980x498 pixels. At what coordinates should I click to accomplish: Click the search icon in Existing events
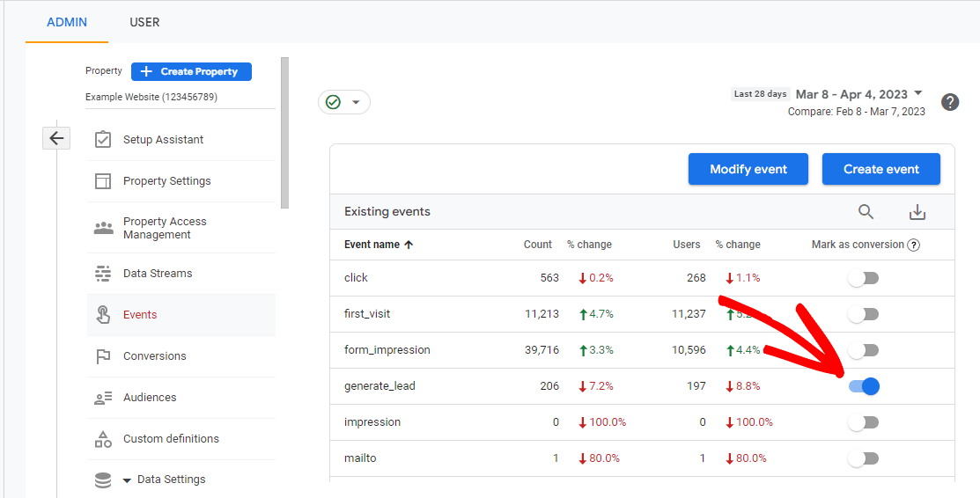pos(866,212)
